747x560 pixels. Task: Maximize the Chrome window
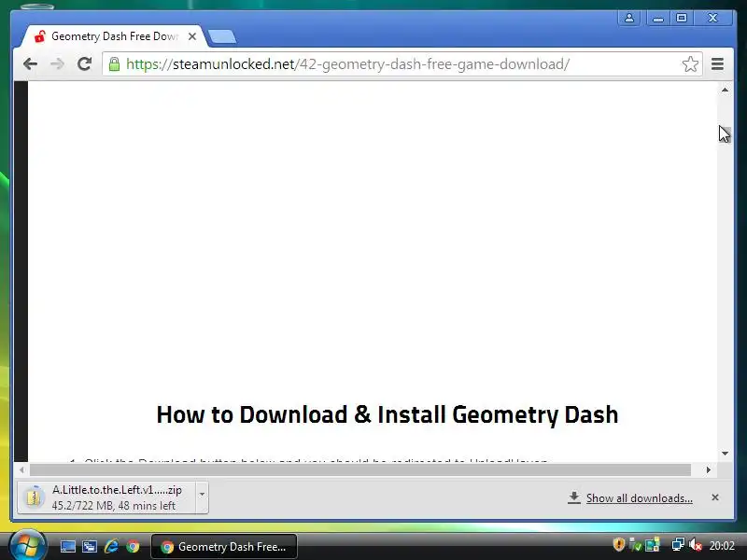tap(682, 18)
